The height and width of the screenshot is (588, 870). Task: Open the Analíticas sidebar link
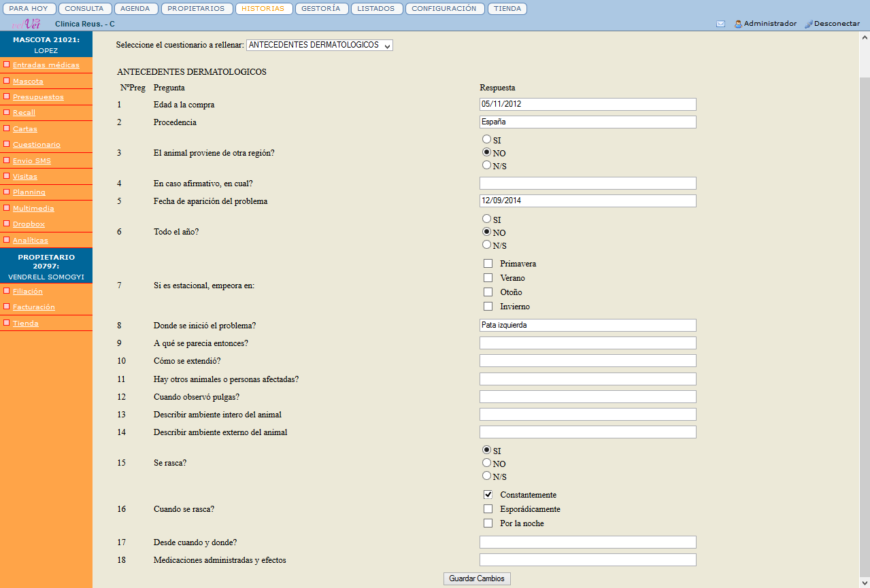(x=31, y=240)
